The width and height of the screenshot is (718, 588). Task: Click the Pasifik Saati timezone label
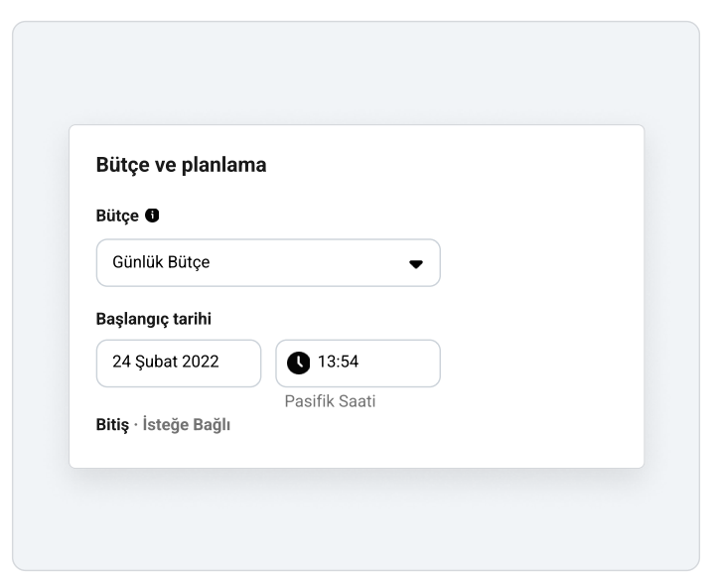pos(330,401)
